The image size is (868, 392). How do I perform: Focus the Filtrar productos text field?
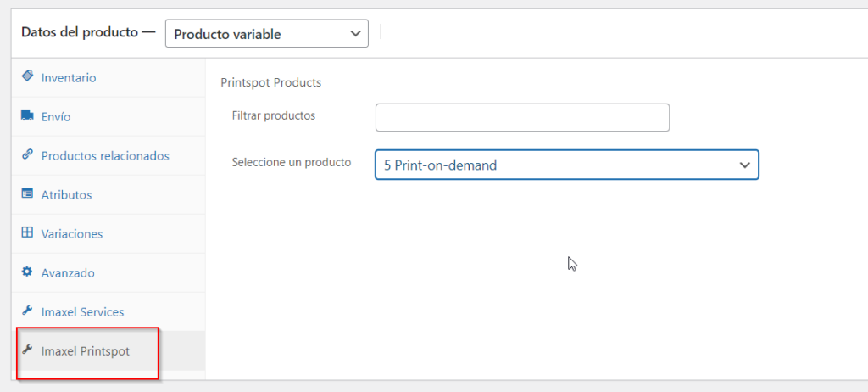(522, 118)
